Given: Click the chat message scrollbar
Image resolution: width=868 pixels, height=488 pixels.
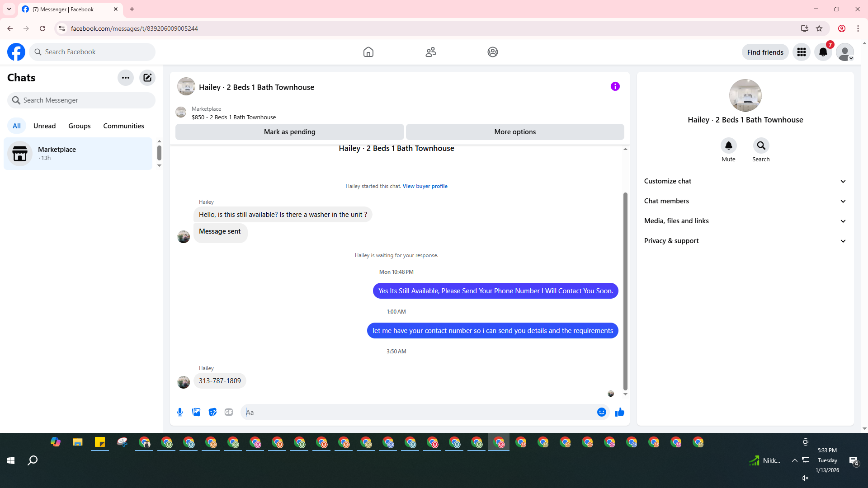Looking at the screenshot, I should click(625, 291).
